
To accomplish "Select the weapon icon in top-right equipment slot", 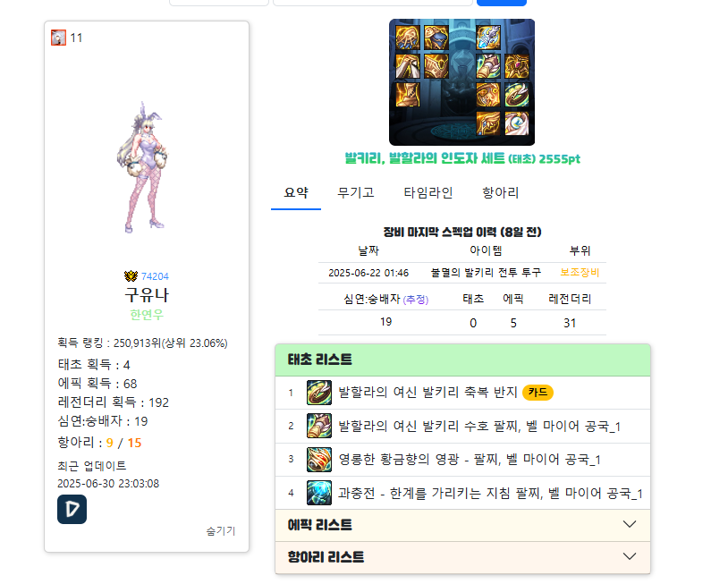I will click(488, 38).
